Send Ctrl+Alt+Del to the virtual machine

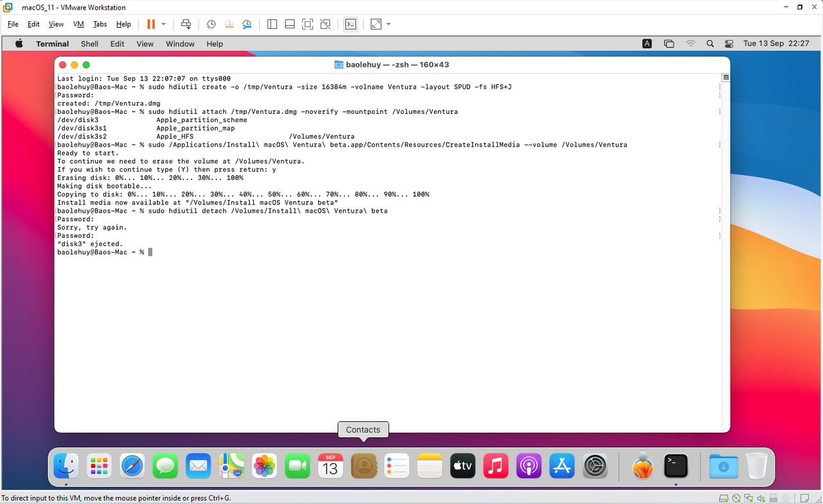click(186, 24)
